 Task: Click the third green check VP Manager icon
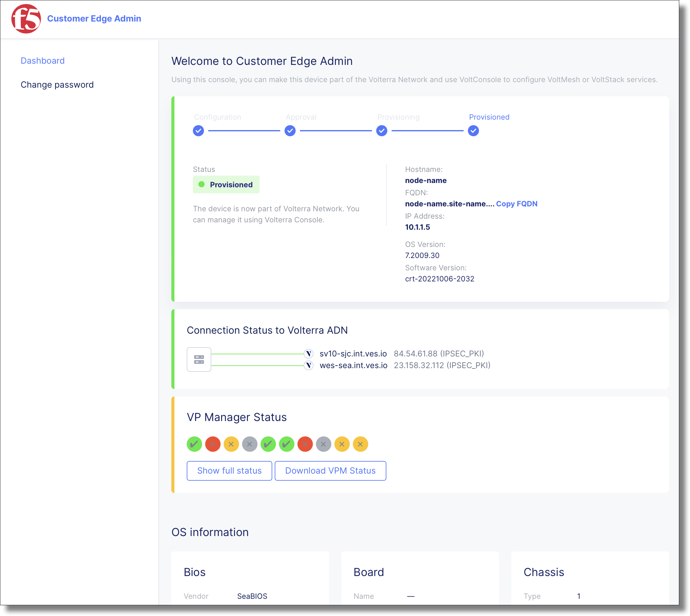coord(287,444)
